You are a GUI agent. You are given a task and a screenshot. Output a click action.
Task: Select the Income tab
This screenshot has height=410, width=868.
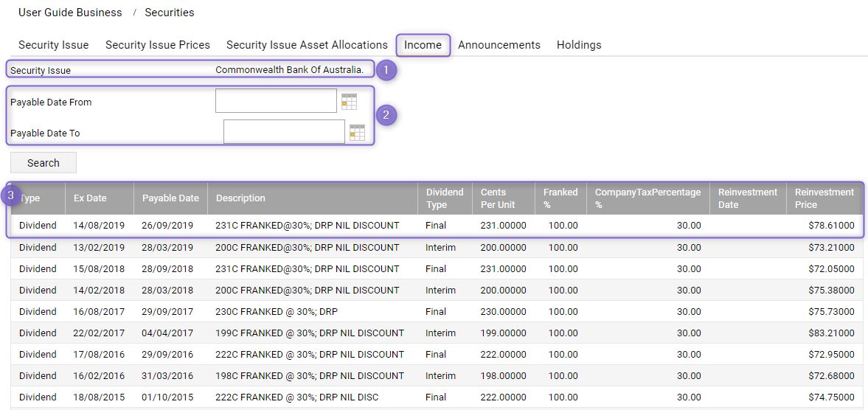tap(423, 45)
